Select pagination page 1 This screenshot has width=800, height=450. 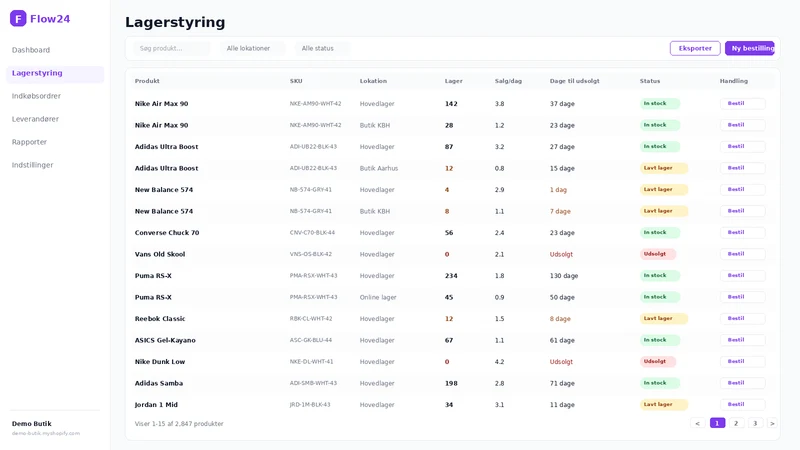[x=717, y=423]
